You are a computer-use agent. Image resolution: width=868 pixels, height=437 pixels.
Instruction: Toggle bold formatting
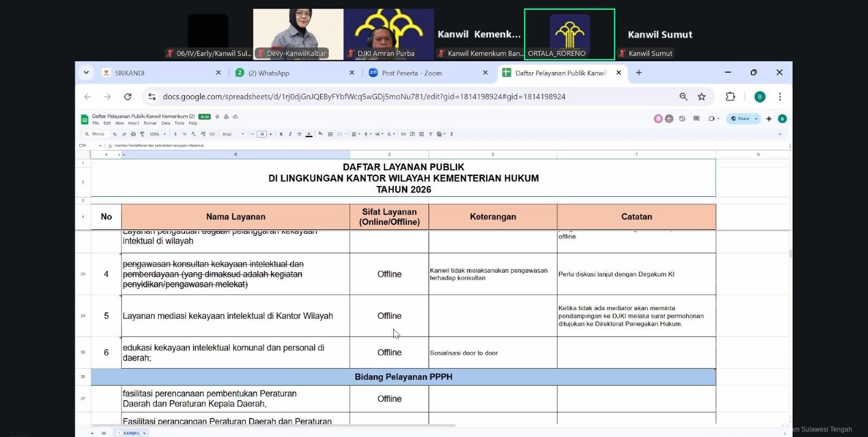(x=281, y=134)
